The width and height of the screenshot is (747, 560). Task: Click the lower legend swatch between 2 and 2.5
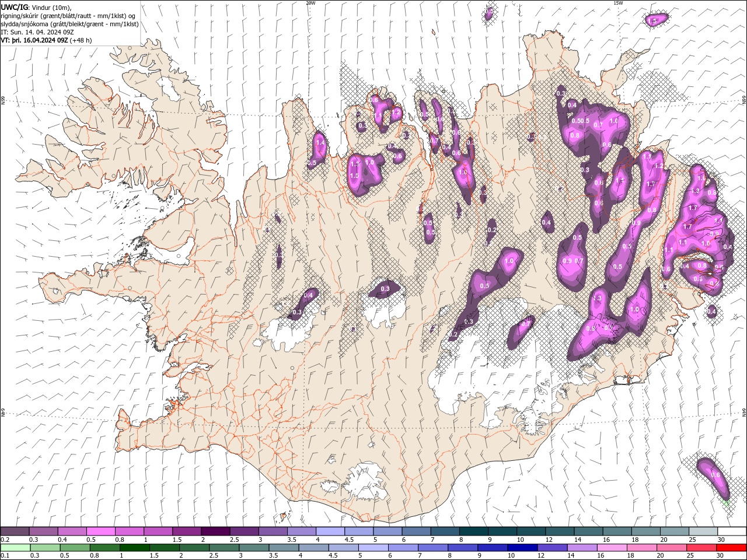coord(194,548)
